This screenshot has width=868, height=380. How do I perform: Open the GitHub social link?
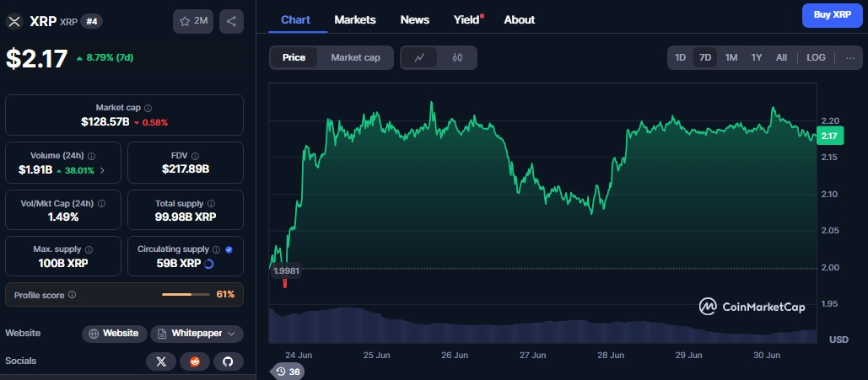pyautogui.click(x=228, y=361)
